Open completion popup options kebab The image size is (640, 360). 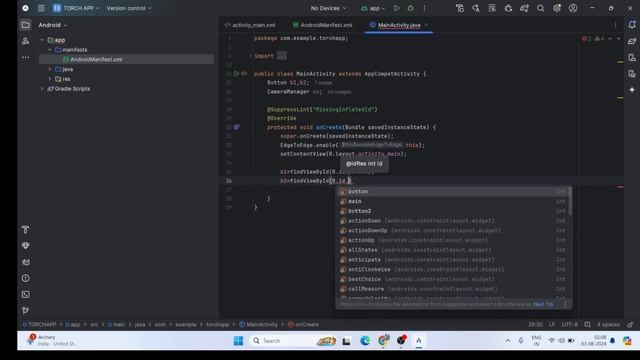(565, 304)
